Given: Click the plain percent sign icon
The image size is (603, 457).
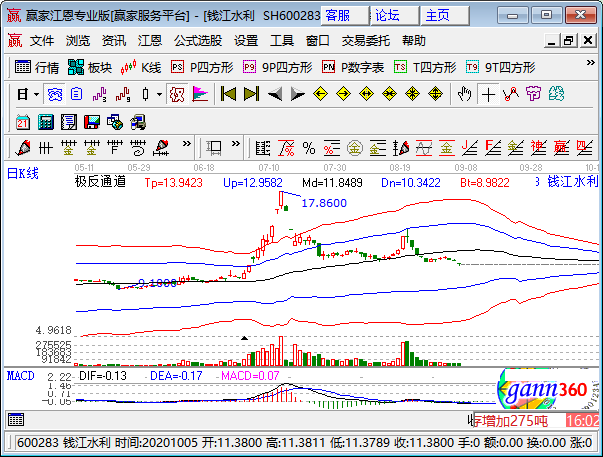Looking at the screenshot, I should (x=309, y=148).
